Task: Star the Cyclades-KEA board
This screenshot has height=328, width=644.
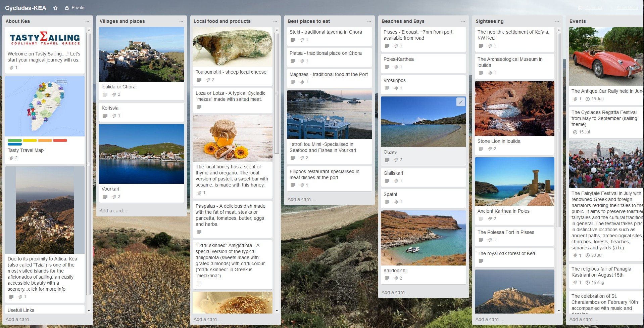Action: pyautogui.click(x=55, y=8)
